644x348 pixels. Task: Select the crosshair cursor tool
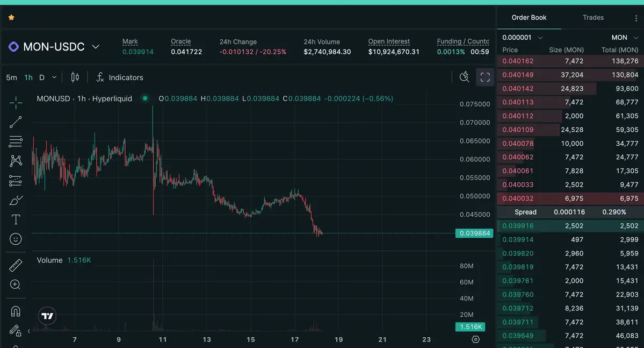click(16, 102)
